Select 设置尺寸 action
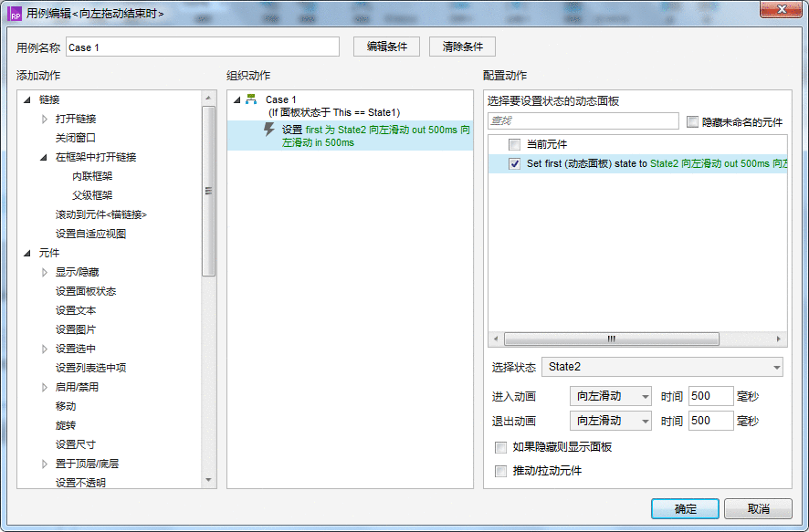Viewport: 809px width, 532px height. click(x=76, y=444)
